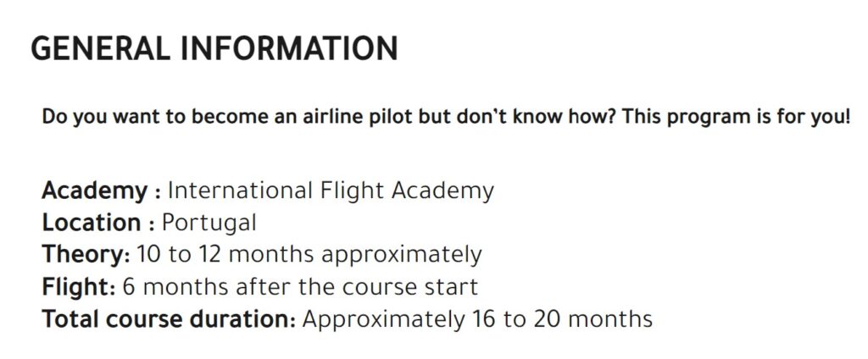868x359 pixels.
Task: Click the bold Theory label
Action: [86, 255]
